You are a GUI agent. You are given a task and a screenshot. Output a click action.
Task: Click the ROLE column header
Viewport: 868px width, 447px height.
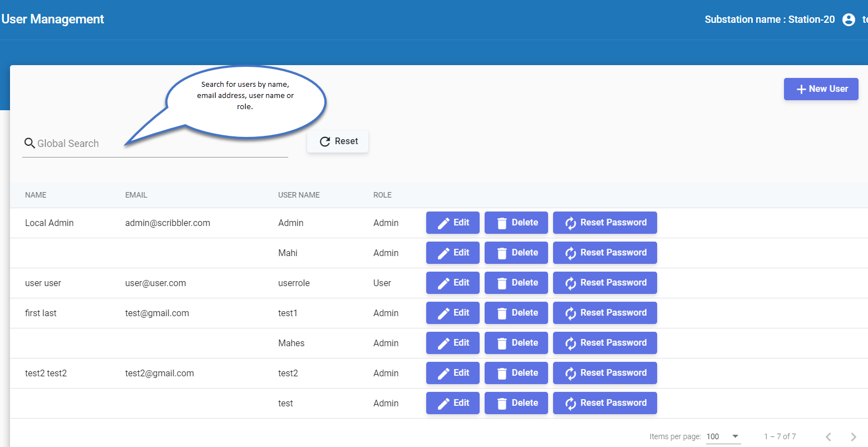[382, 195]
